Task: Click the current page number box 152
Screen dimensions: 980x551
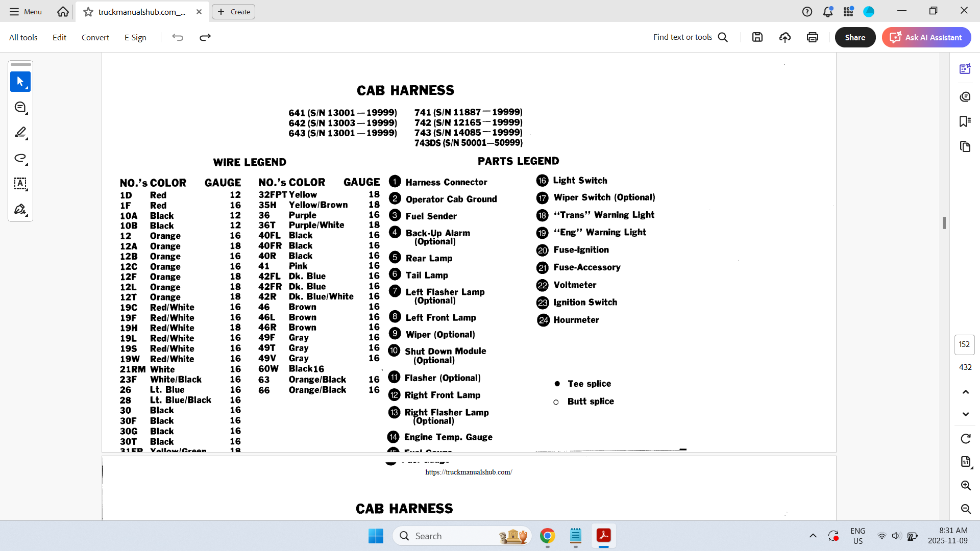Action: pos(964,344)
